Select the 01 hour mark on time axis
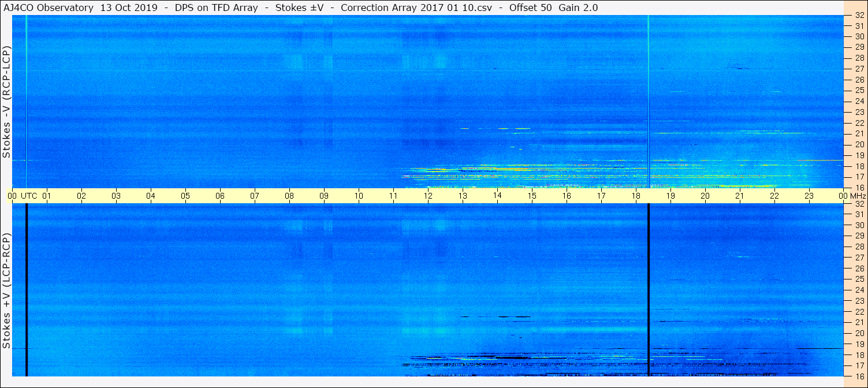 (x=47, y=196)
